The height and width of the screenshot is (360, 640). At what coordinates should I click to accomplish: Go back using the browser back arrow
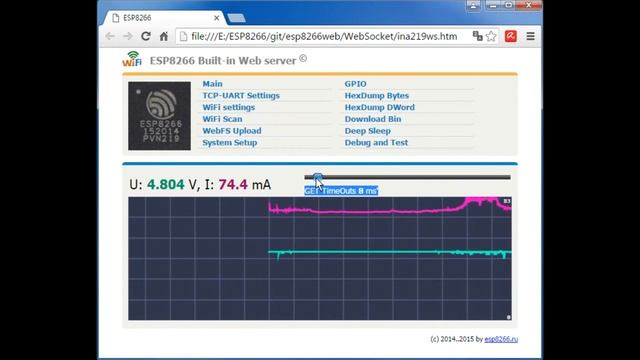pyautogui.click(x=110, y=36)
